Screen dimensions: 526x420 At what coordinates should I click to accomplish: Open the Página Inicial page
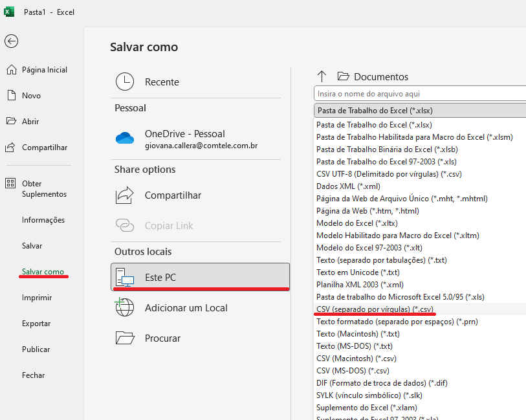(x=45, y=69)
